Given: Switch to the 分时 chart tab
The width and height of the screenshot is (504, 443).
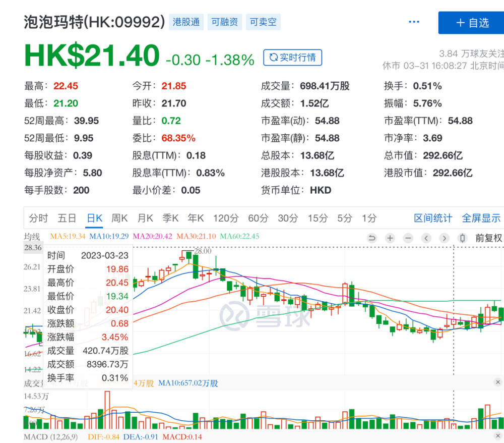Looking at the screenshot, I should (38, 218).
